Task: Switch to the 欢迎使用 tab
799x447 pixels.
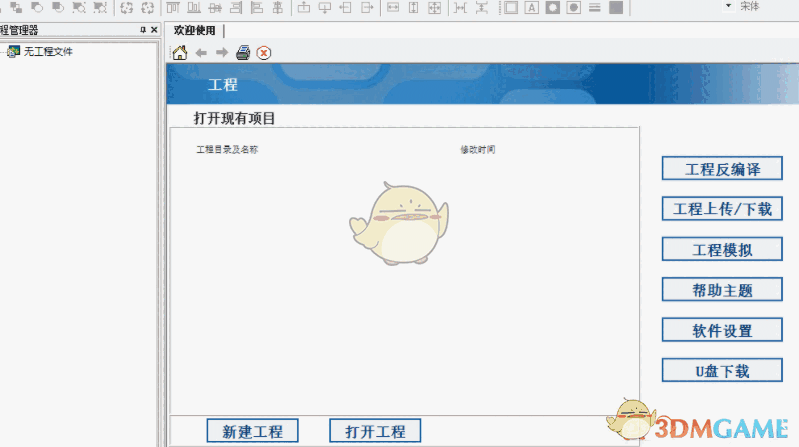Action: click(195, 31)
